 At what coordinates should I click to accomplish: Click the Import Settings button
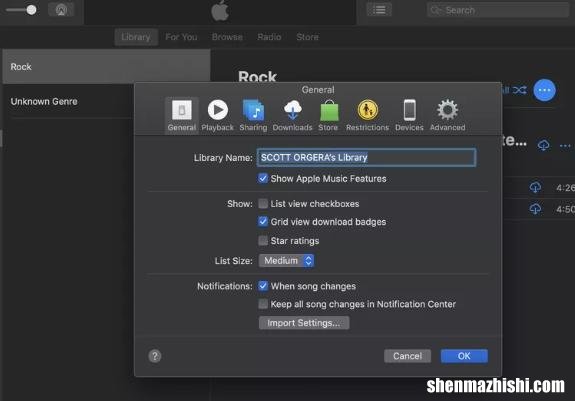tap(304, 323)
